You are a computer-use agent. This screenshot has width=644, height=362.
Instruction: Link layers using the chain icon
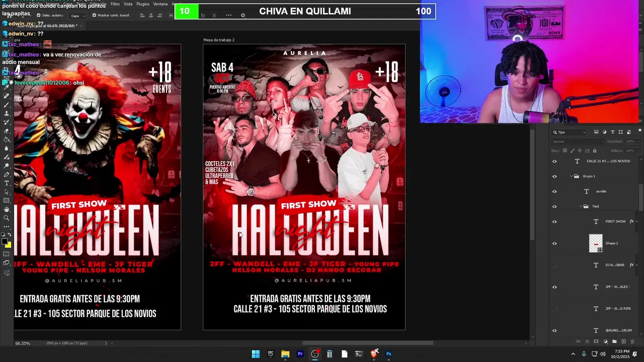[x=578, y=341]
